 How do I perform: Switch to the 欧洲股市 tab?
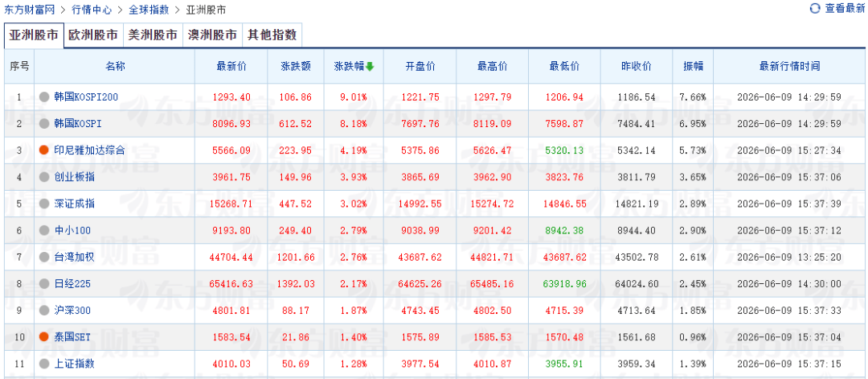click(93, 35)
